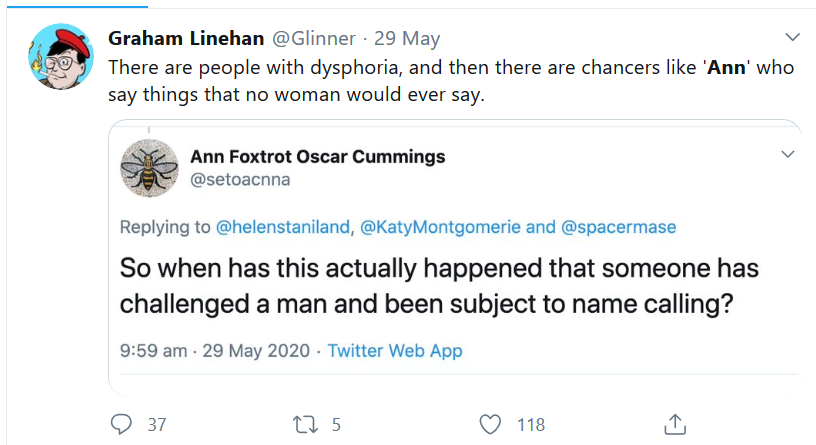Open Ann Foxtrot Oscar Cummings name
The width and height of the screenshot is (816, 445).
[x=317, y=156]
